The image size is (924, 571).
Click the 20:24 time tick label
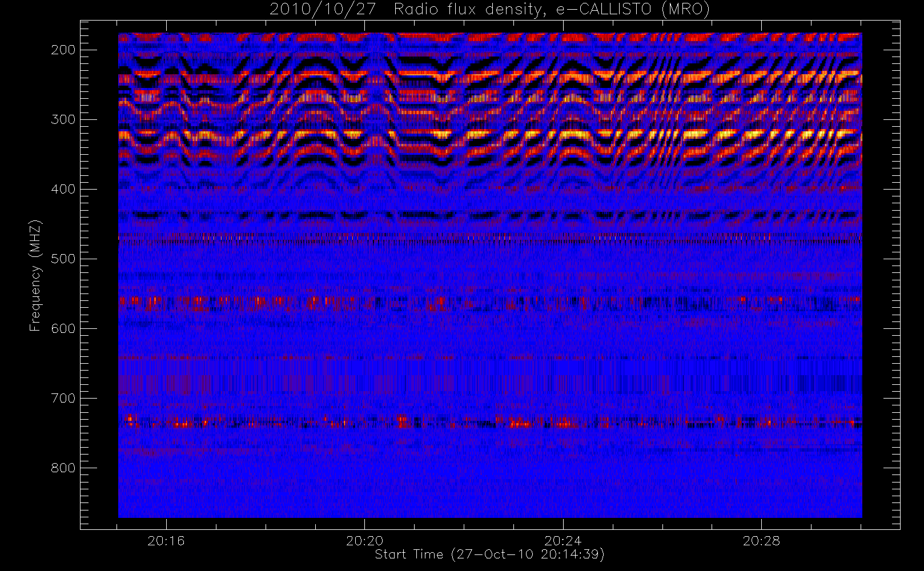563,541
